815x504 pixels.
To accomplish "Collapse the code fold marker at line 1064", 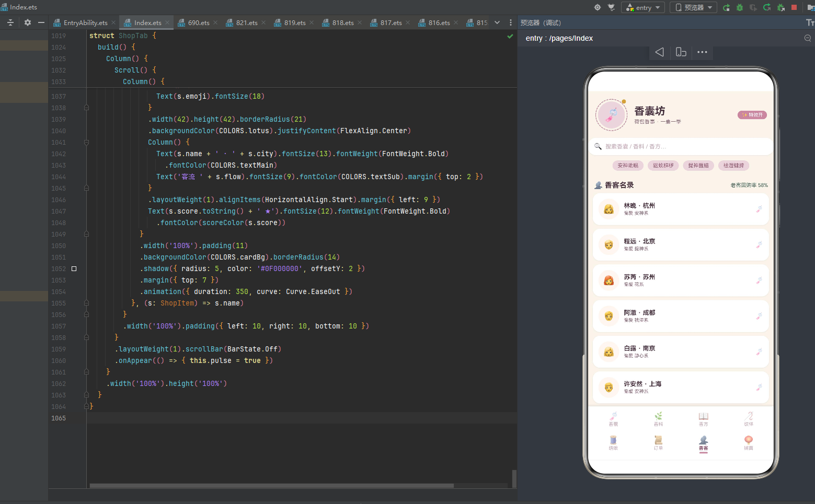I will pos(86,406).
